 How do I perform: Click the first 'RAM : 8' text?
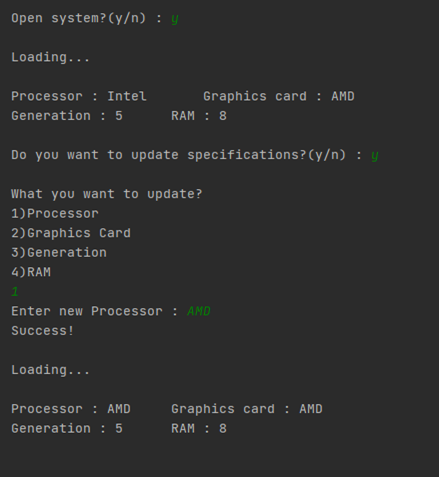199,116
